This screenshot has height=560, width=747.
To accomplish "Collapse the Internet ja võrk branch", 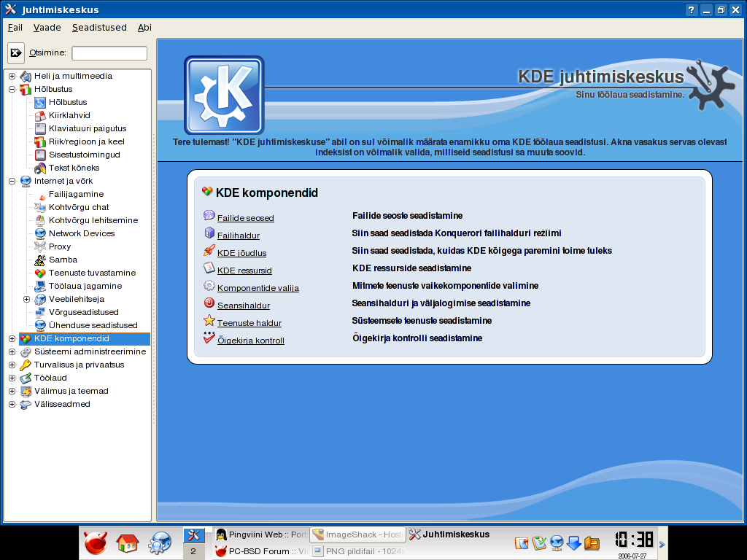I will point(12,181).
